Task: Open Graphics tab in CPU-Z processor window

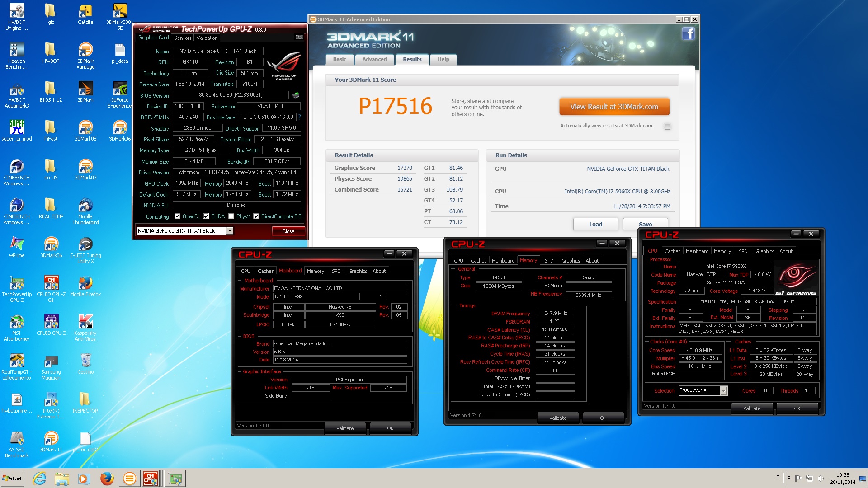Action: tap(764, 251)
